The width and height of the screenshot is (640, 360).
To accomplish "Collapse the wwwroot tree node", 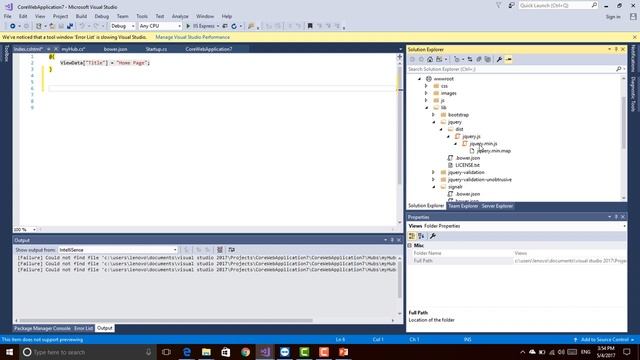I will (419, 79).
